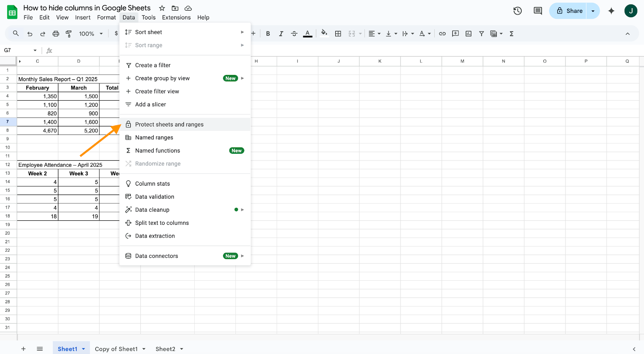This screenshot has height=354, width=644.
Task: Choose Data validation
Action: (185, 197)
